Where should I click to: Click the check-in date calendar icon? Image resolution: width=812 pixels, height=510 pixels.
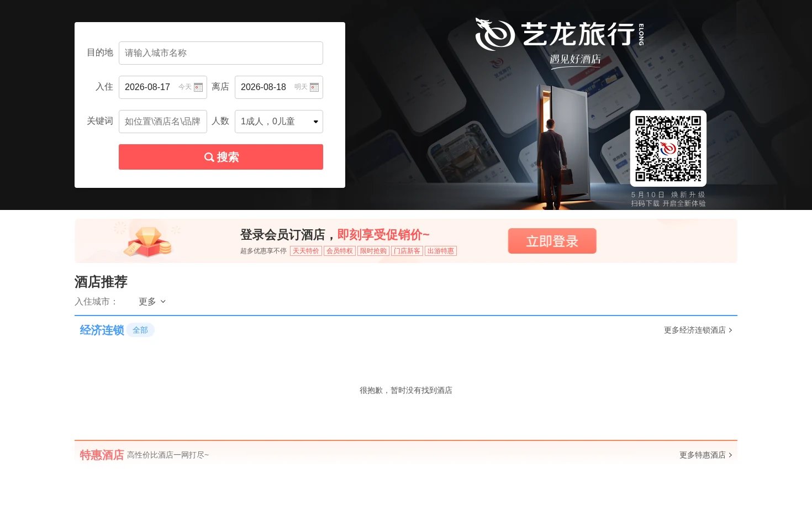tap(198, 87)
